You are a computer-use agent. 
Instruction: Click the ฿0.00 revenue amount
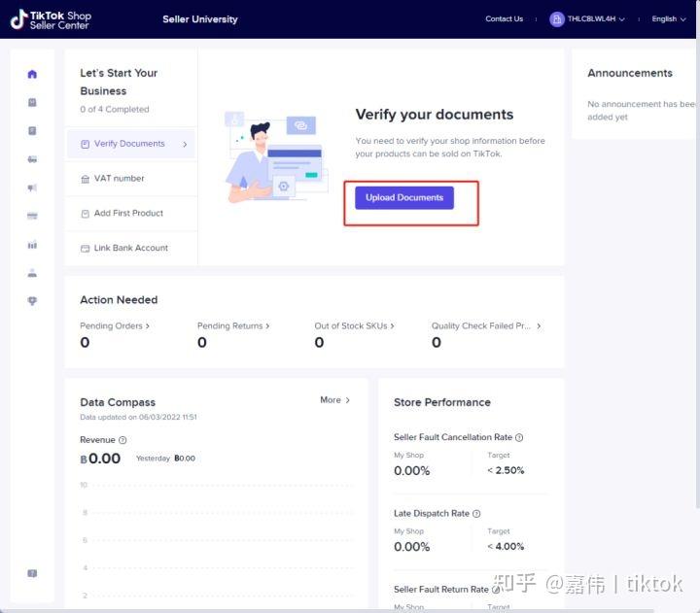point(100,459)
